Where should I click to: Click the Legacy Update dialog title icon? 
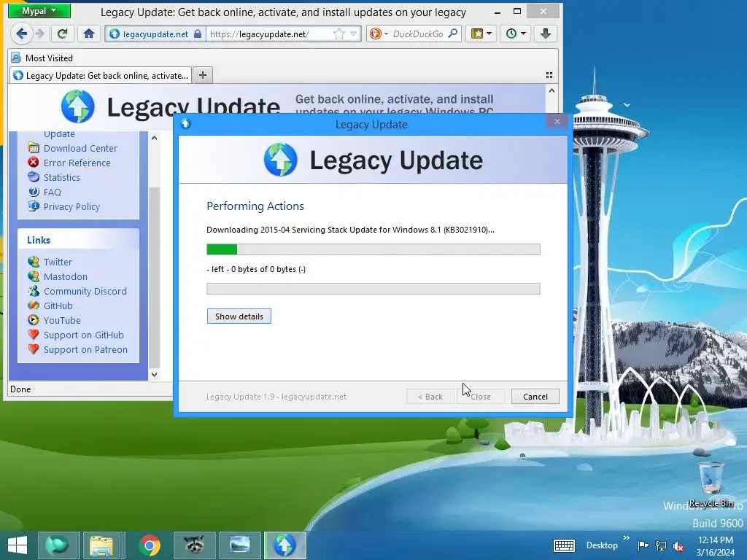pyautogui.click(x=185, y=124)
